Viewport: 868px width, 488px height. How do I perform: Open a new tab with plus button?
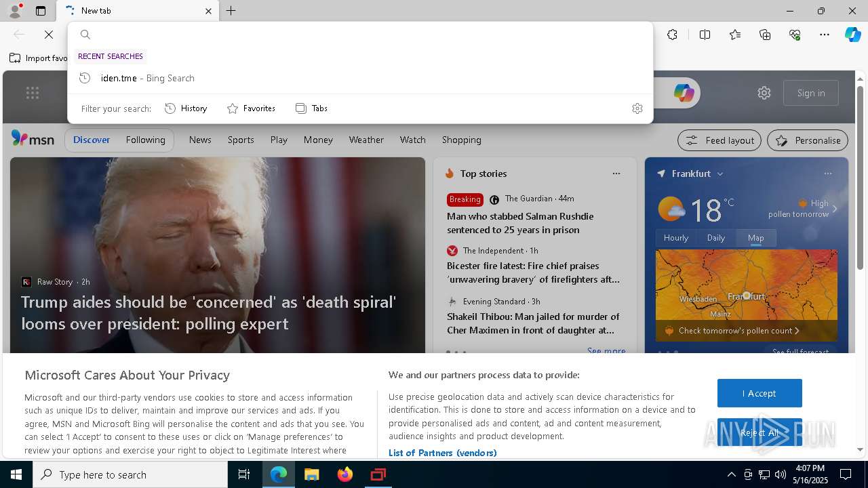[231, 11]
